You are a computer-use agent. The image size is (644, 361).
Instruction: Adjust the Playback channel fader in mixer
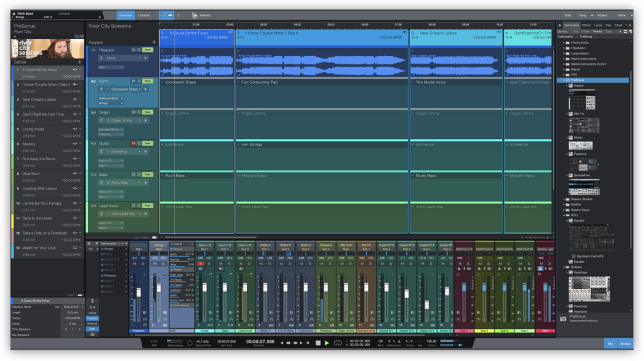(x=139, y=292)
